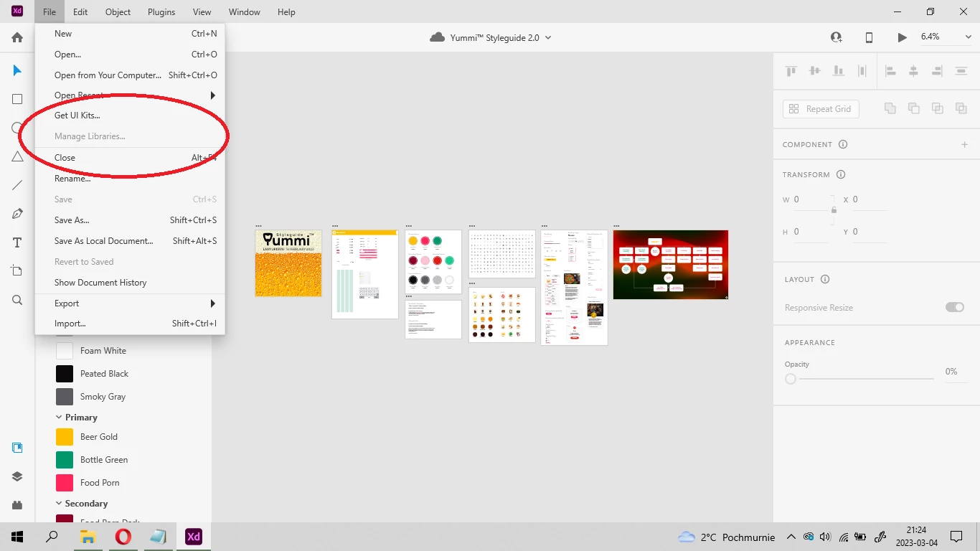Screen dimensions: 980x551
Task: Click the align center horizontally icon
Action: tap(913, 70)
